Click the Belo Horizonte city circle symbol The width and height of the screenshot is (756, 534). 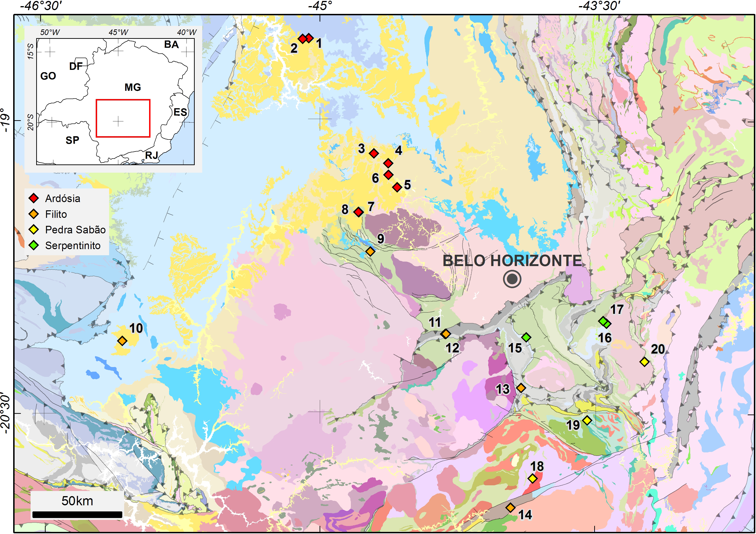(512, 279)
